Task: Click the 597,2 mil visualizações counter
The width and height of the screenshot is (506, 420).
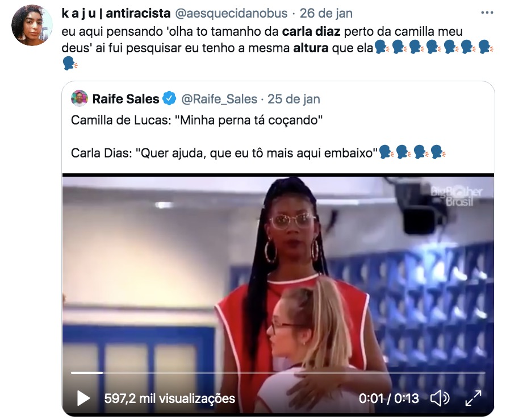Action: point(170,398)
